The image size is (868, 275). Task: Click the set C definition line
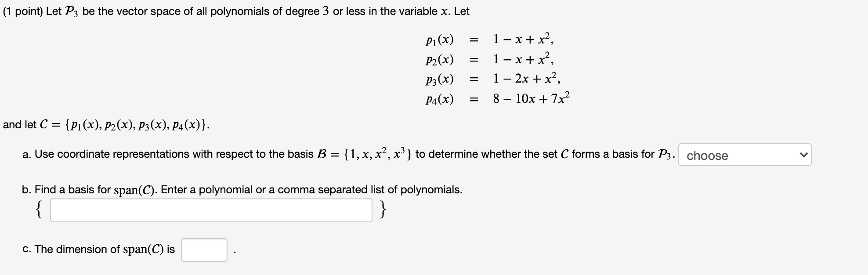click(x=106, y=125)
